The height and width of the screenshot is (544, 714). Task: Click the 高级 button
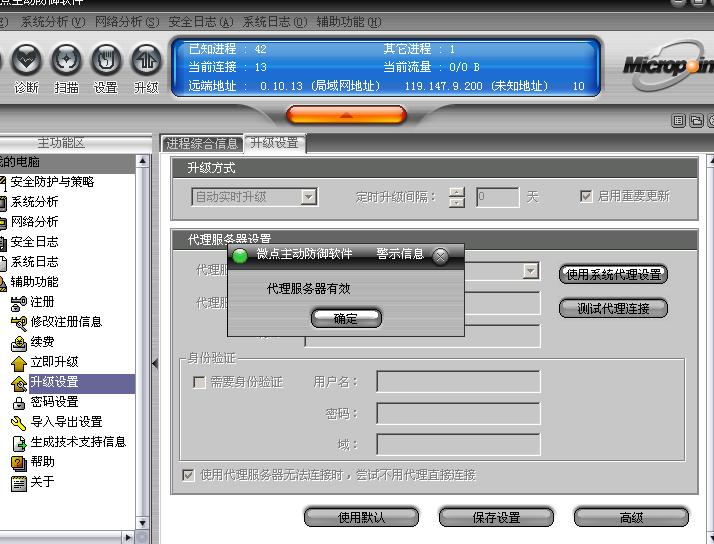click(x=631, y=517)
